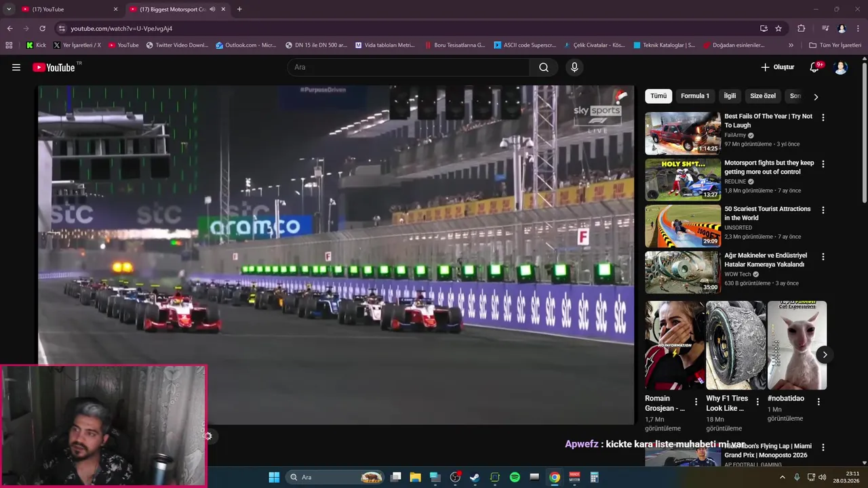
Task: Open the Romain Grosjean short
Action: (675, 345)
